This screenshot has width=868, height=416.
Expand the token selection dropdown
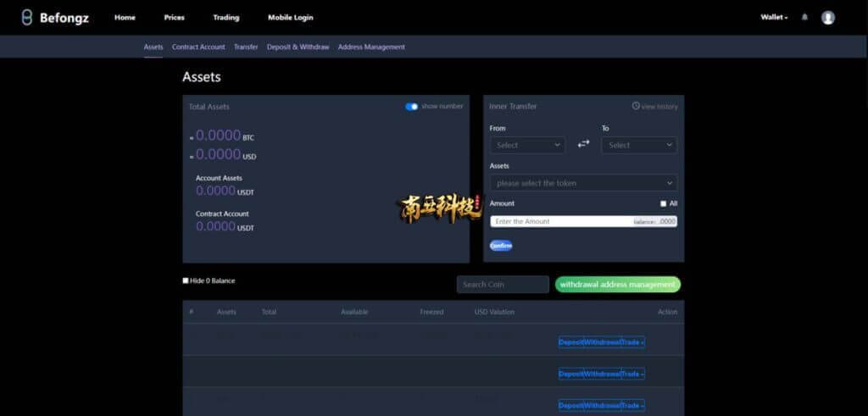(x=583, y=183)
